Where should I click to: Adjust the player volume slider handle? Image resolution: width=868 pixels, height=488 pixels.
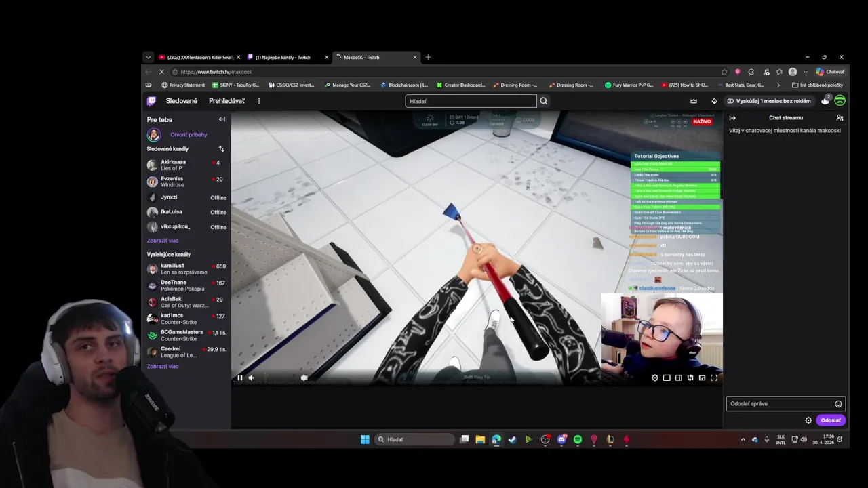304,378
